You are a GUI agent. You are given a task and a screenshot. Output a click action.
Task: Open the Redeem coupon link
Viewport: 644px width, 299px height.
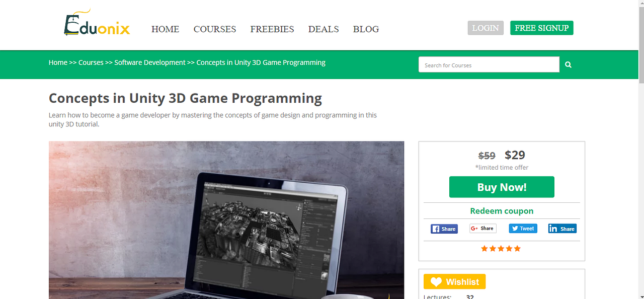(502, 211)
